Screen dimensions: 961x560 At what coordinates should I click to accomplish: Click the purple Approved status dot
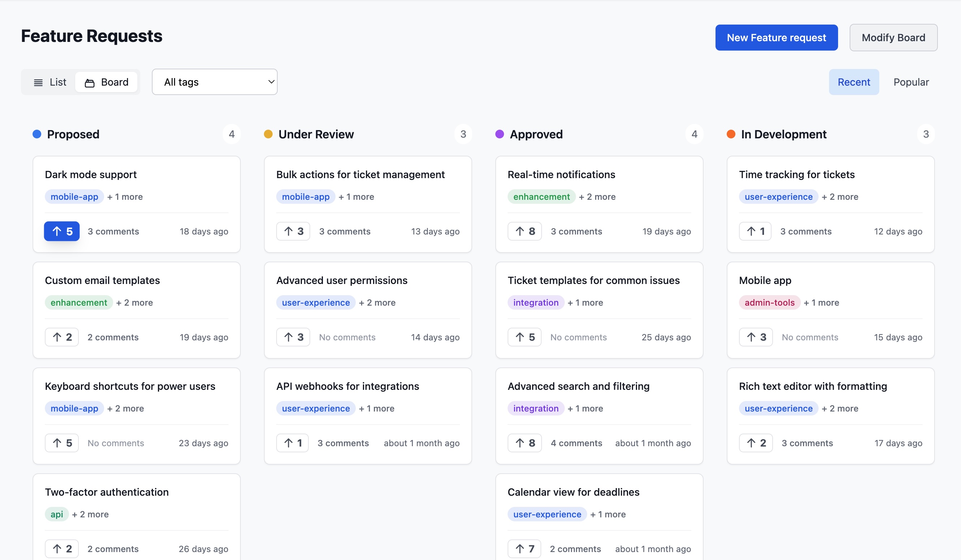pos(500,134)
